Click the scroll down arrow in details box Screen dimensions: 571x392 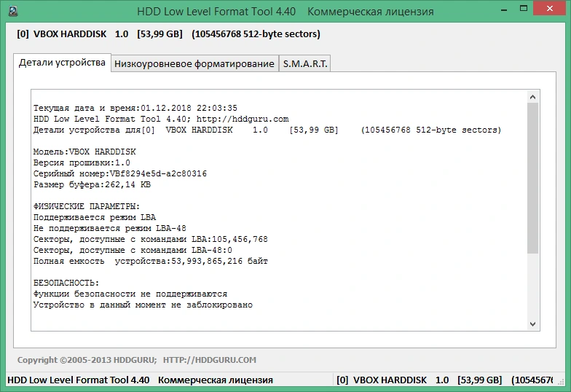[x=532, y=324]
